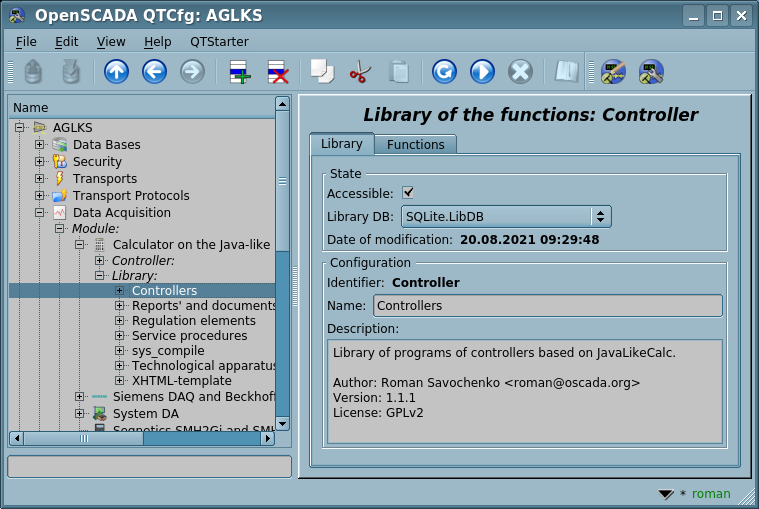Click the Delete item toolbar icon
This screenshot has height=509, width=759.
point(277,72)
